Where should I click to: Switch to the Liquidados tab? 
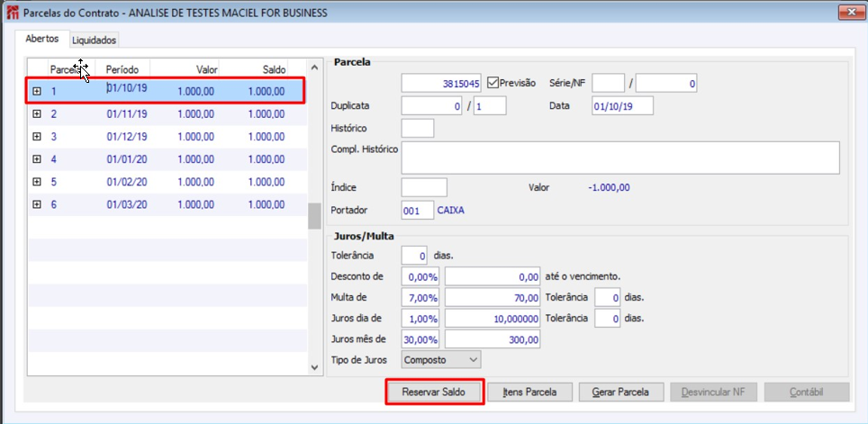tap(95, 41)
